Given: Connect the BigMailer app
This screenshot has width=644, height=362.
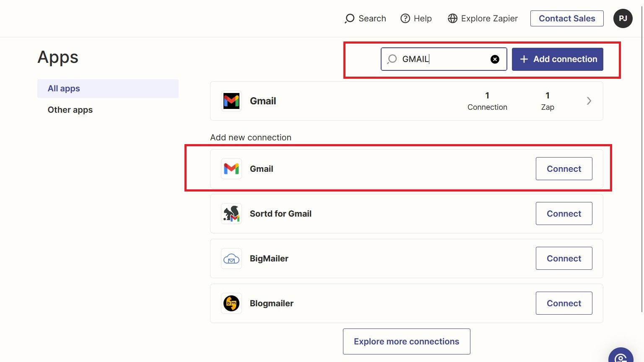Looking at the screenshot, I should (563, 259).
